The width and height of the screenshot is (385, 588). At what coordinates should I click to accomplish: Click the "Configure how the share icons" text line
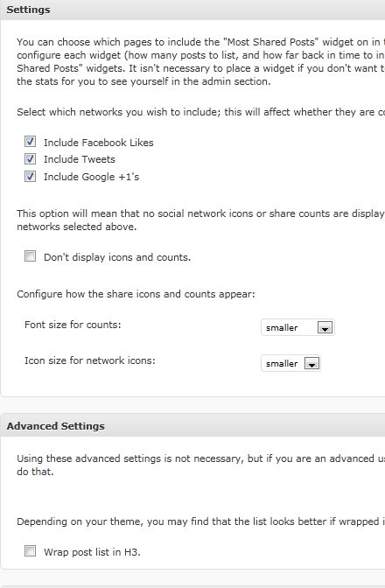tap(136, 294)
